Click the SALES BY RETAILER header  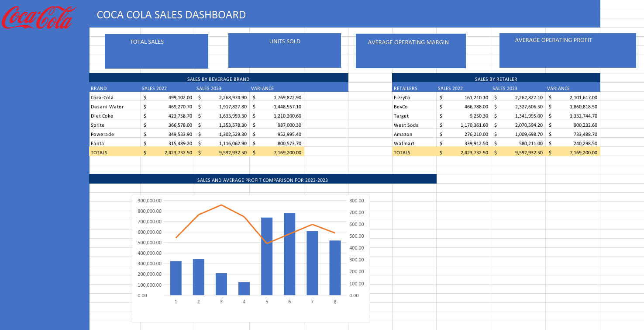point(496,79)
